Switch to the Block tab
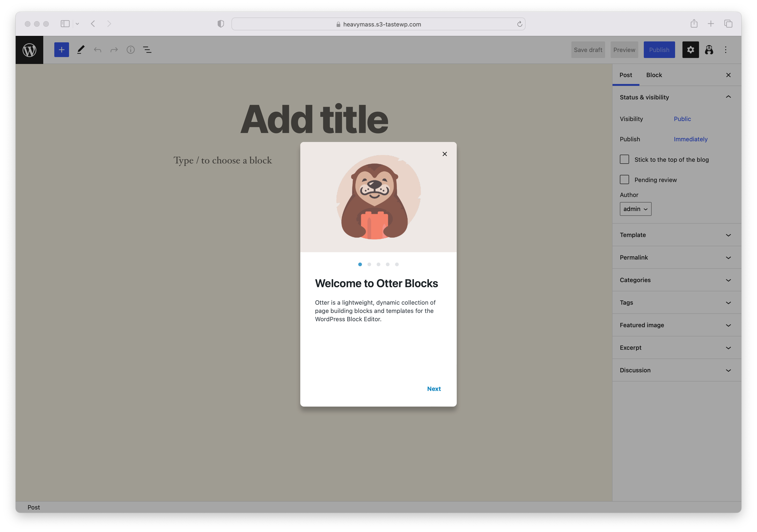This screenshot has height=532, width=757. pyautogui.click(x=654, y=75)
